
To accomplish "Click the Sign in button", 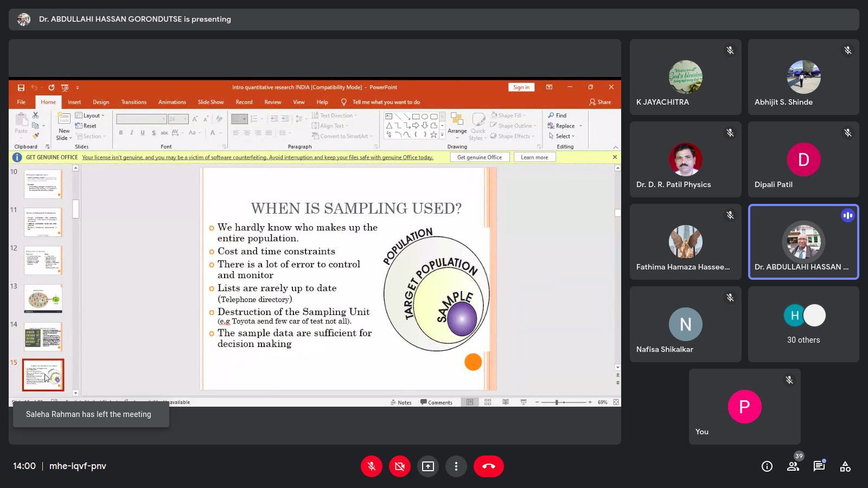I will (x=521, y=87).
